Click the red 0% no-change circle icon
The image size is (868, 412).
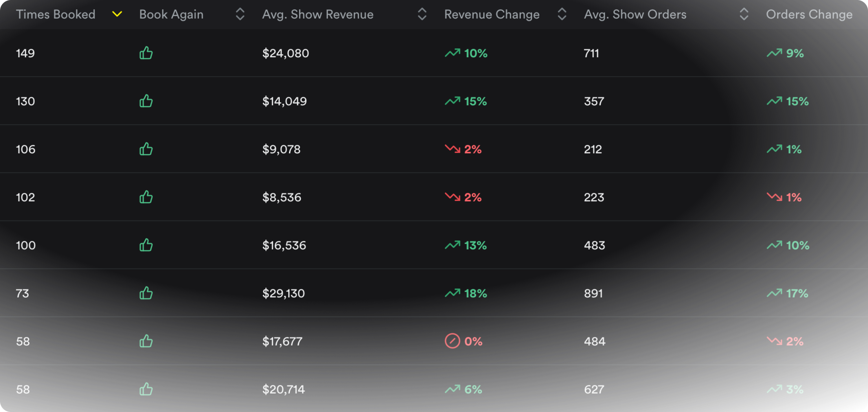tap(452, 341)
